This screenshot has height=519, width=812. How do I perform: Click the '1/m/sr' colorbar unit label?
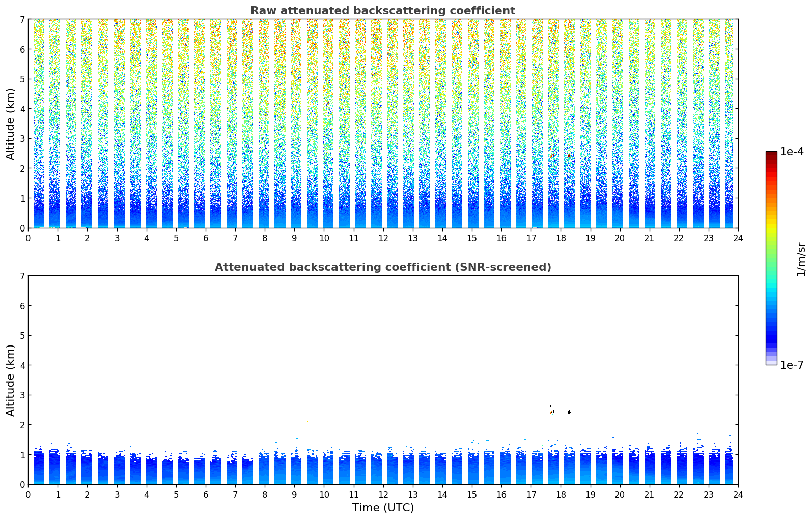point(801,258)
